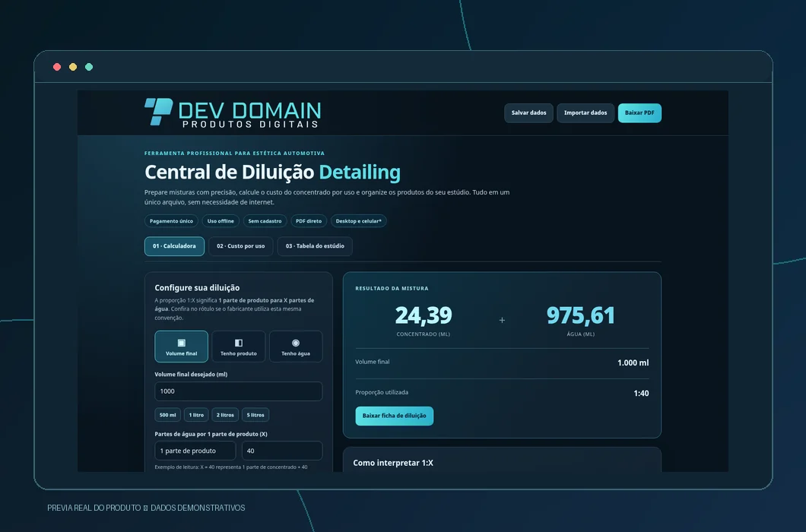
Task: Click Salvar dados button
Action: pyautogui.click(x=528, y=113)
